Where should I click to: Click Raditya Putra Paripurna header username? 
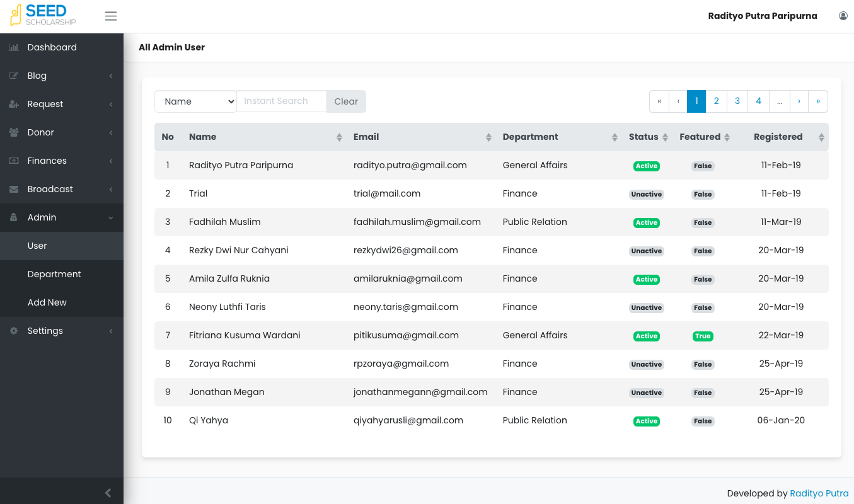763,16
